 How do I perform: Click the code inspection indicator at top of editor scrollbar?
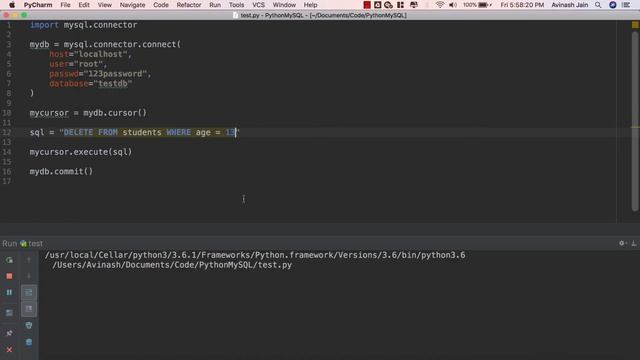[635, 25]
